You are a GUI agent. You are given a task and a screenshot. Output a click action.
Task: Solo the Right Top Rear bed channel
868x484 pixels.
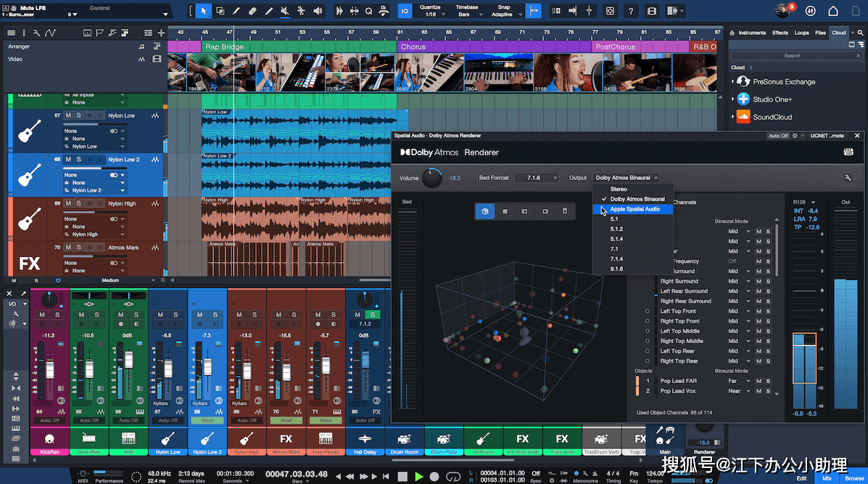pos(768,361)
